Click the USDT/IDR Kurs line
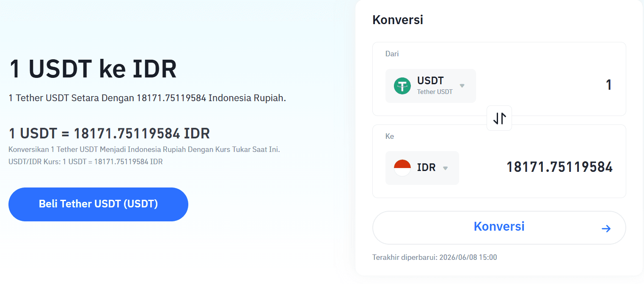644x284 pixels. [x=85, y=162]
